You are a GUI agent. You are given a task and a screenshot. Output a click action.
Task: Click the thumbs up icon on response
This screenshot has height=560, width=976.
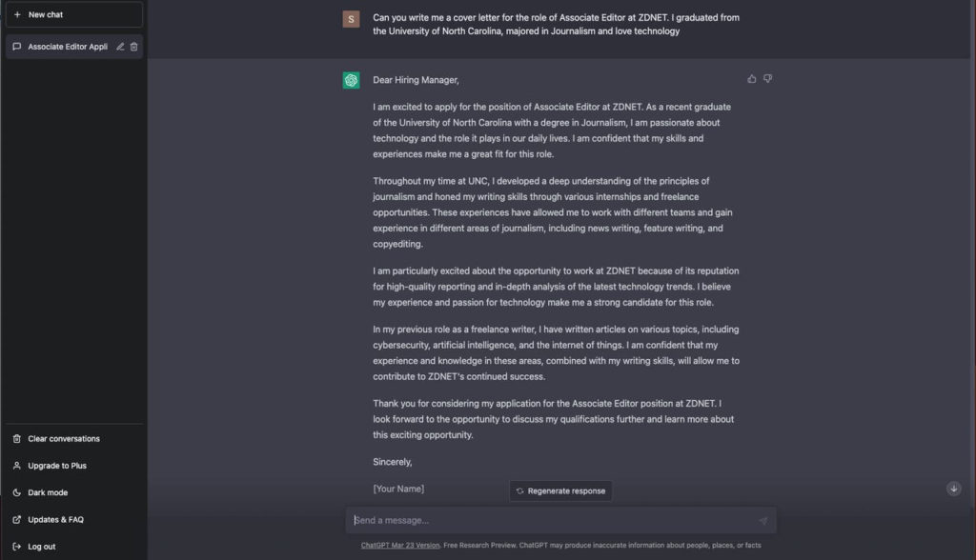point(752,79)
